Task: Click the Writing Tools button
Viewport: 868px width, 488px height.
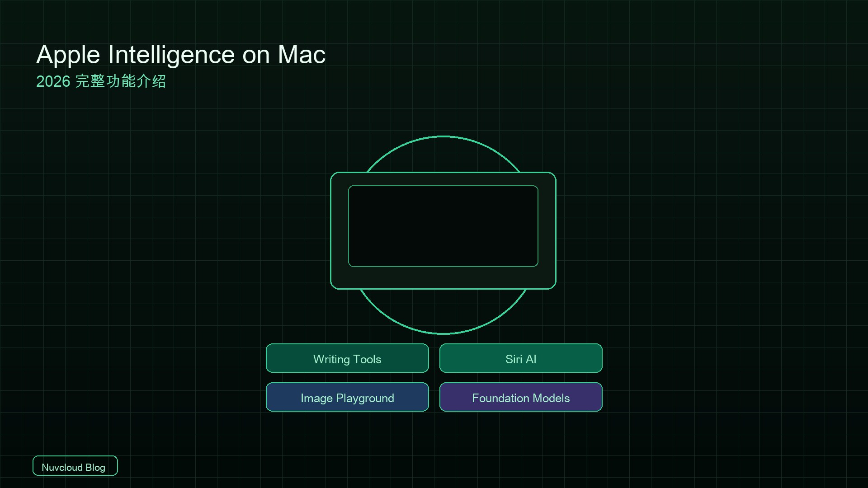Action: pyautogui.click(x=347, y=358)
